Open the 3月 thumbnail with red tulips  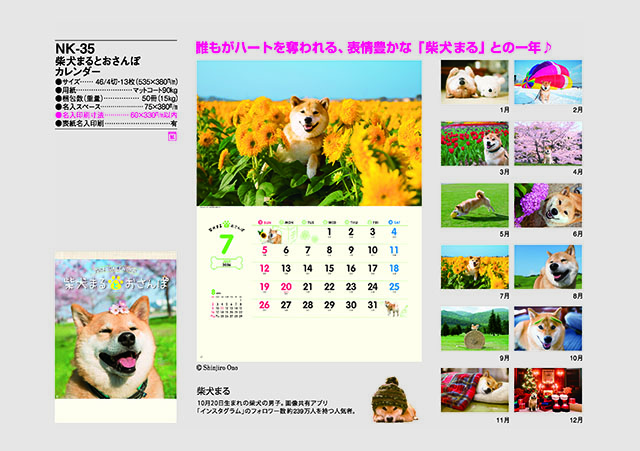click(x=475, y=144)
